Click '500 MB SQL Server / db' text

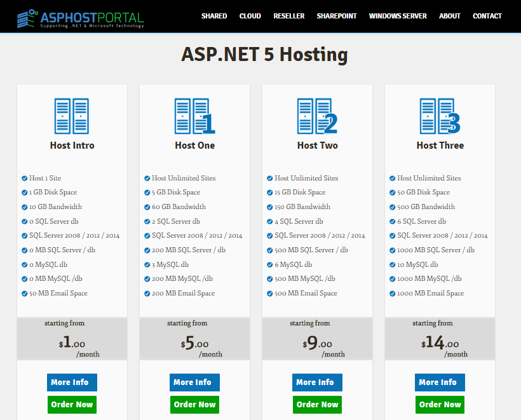coord(311,250)
